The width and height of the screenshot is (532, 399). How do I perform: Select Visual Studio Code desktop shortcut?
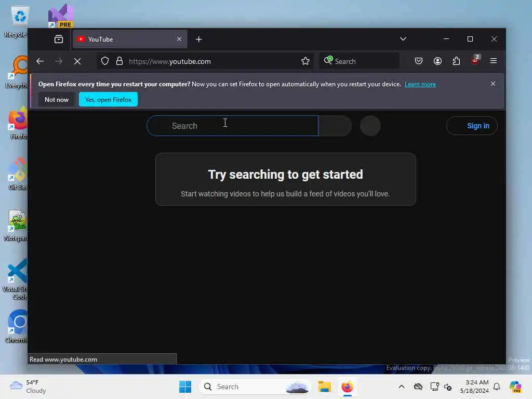(x=16, y=279)
